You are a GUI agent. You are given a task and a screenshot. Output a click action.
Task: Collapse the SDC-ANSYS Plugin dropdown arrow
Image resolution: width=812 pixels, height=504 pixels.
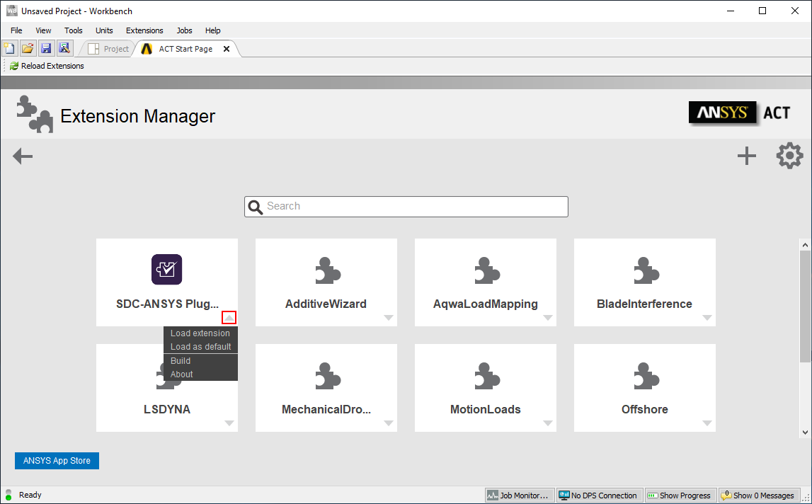tap(229, 318)
